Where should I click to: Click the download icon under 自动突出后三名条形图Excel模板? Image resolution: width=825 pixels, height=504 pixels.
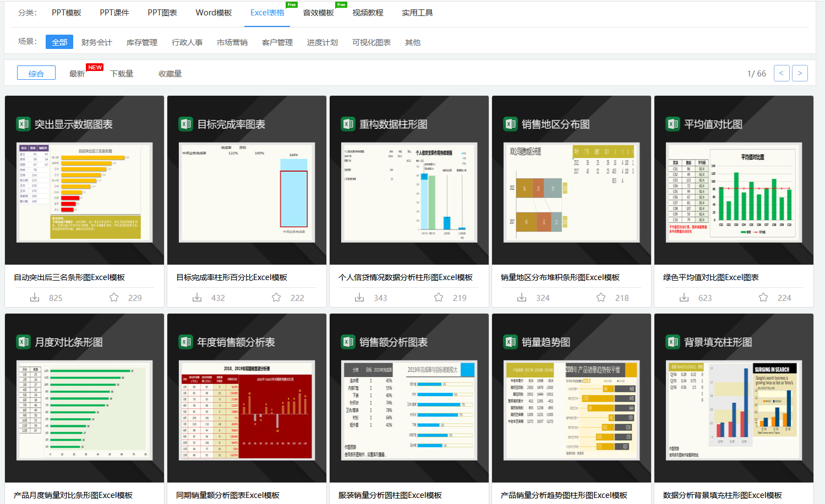click(34, 297)
